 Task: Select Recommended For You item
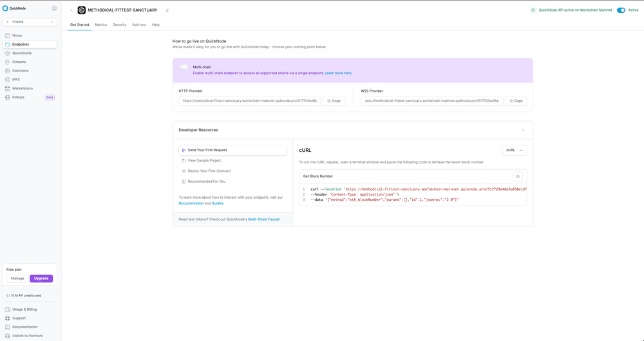click(x=232, y=181)
